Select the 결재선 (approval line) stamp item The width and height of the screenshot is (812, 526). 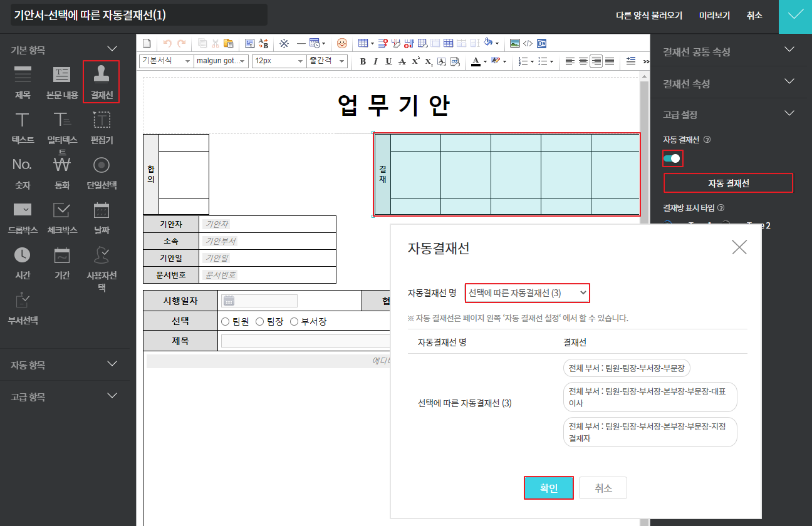click(101, 81)
